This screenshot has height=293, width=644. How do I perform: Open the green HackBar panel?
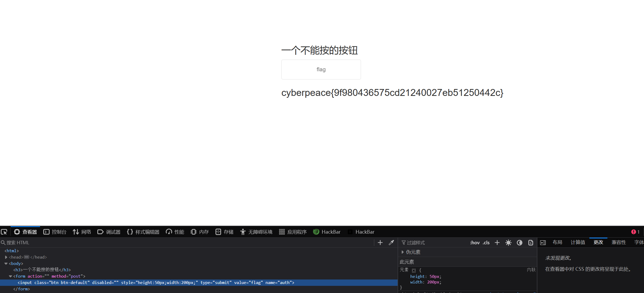tap(327, 232)
